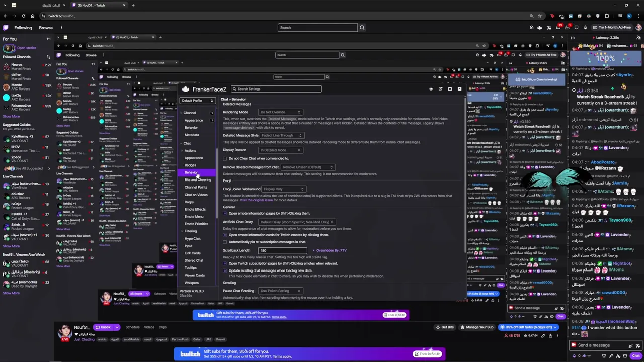The width and height of the screenshot is (644, 362).
Task: Open outermost Following page in Twitch nav
Action: point(23,28)
